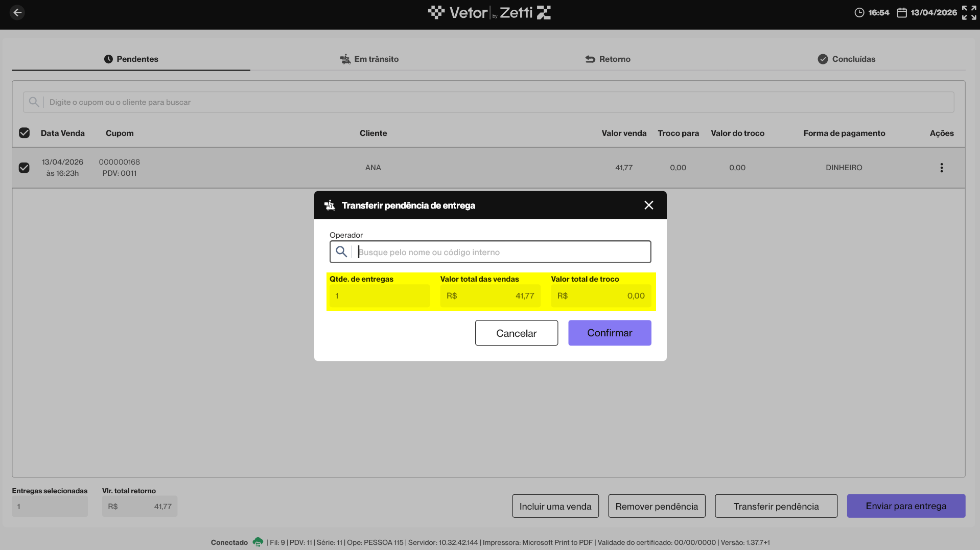Click the back arrow icon in header
Viewport: 980px width, 550px height.
pos(17,12)
